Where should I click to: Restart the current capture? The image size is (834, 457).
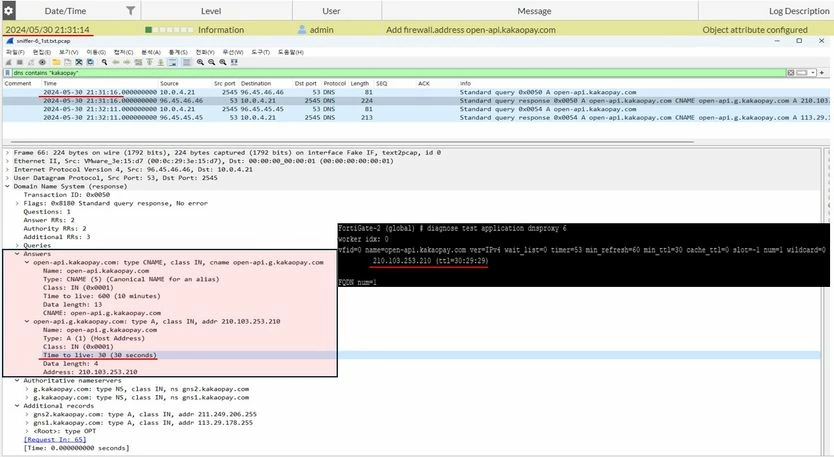tap(31, 62)
